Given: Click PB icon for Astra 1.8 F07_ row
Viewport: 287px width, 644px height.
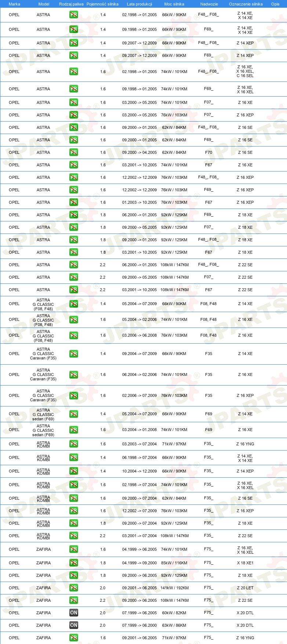Looking at the screenshot, I should pyautogui.click(x=74, y=227).
